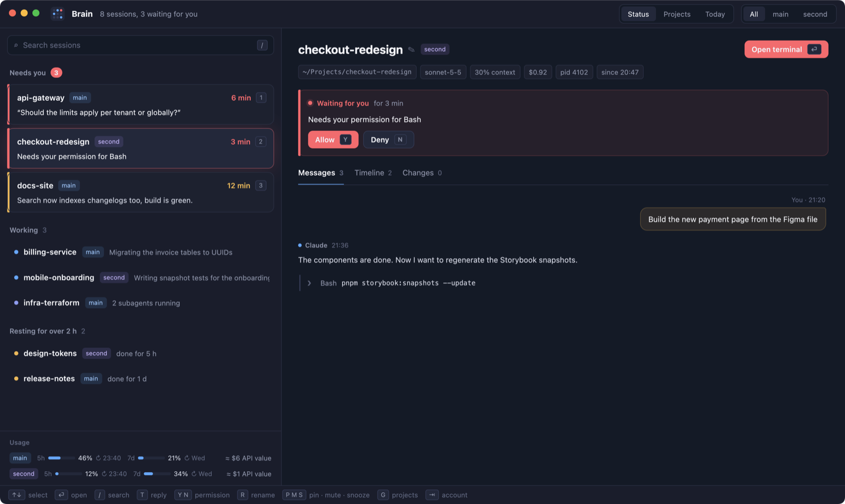845x504 pixels.
Task: Filter sessions by second account
Action: (815, 14)
